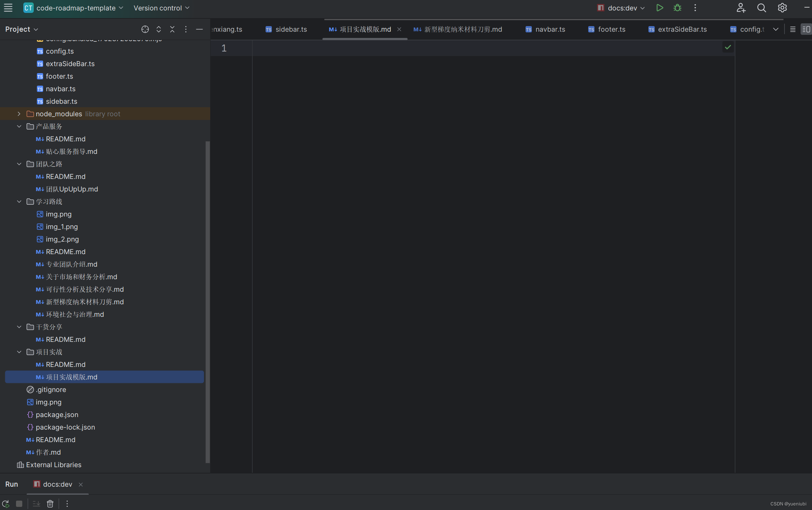Open Search Everywhere magnifier
Screen dimensions: 812x510
(x=762, y=8)
